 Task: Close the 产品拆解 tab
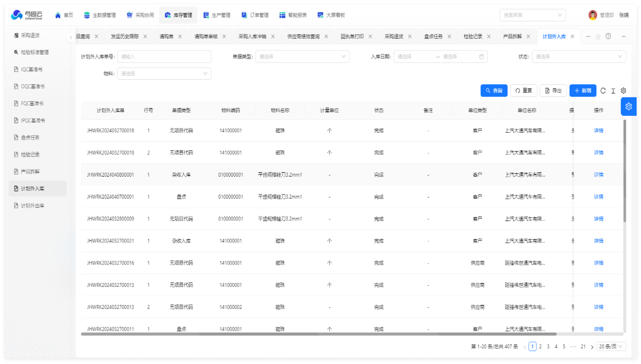[x=528, y=37]
